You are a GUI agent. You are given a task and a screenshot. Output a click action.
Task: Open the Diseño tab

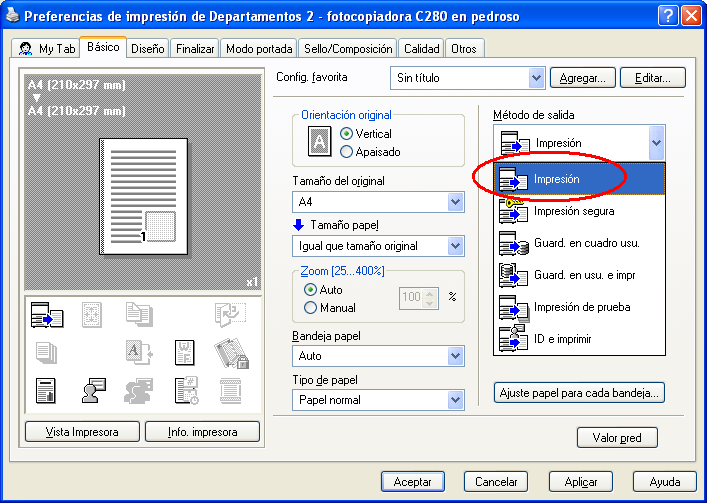147,49
